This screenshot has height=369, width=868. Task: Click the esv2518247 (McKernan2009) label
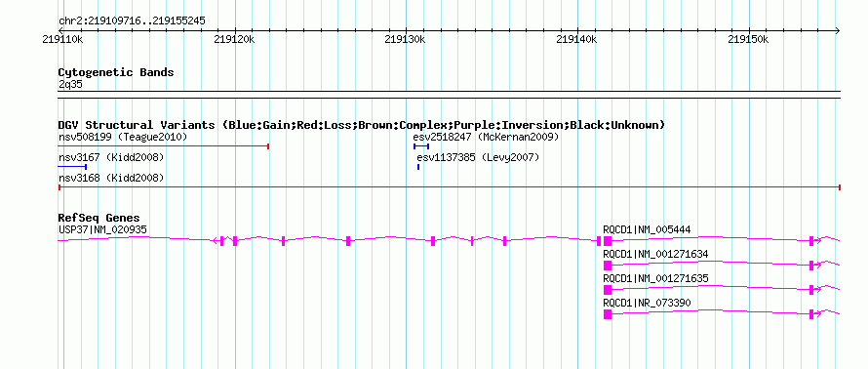click(x=486, y=137)
